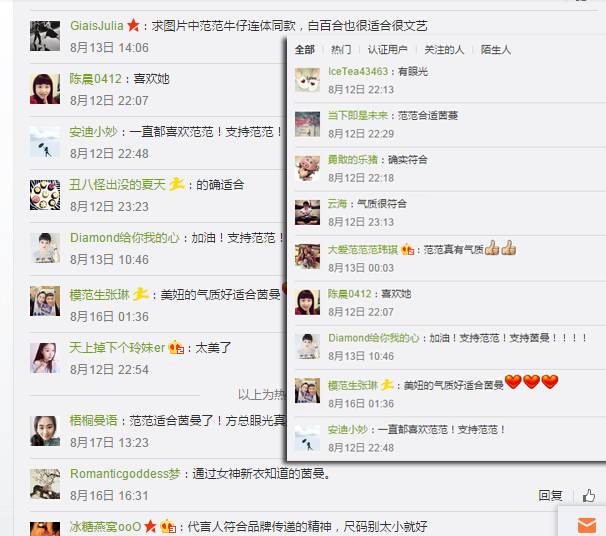Open the 关注的人 tab
The height and width of the screenshot is (536, 606).
coord(444,49)
